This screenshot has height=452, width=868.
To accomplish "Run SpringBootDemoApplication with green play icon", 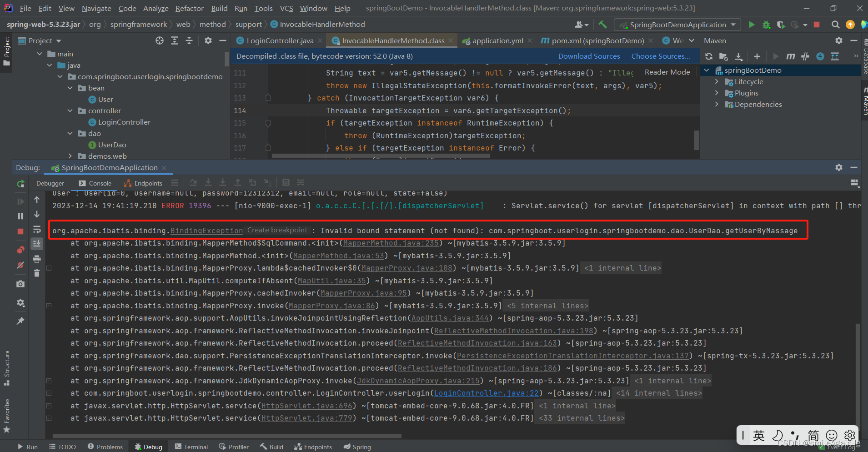I will pos(752,25).
